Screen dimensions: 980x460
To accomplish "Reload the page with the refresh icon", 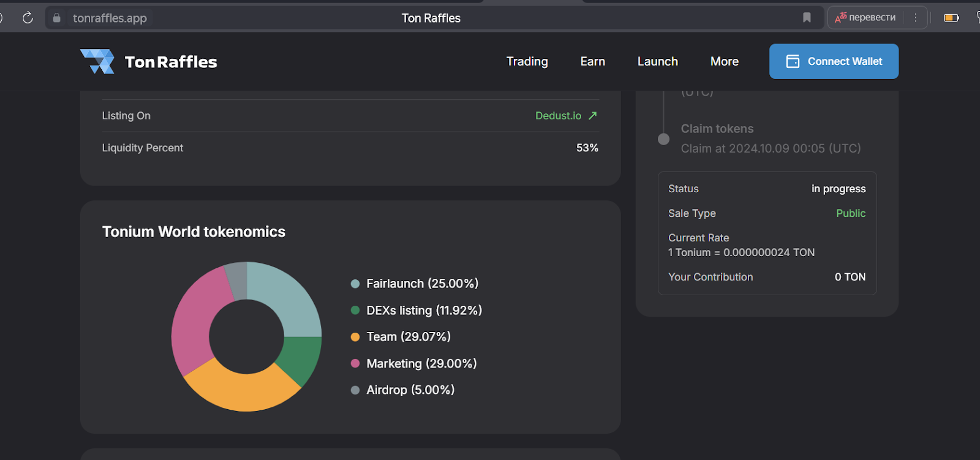I will (x=28, y=18).
